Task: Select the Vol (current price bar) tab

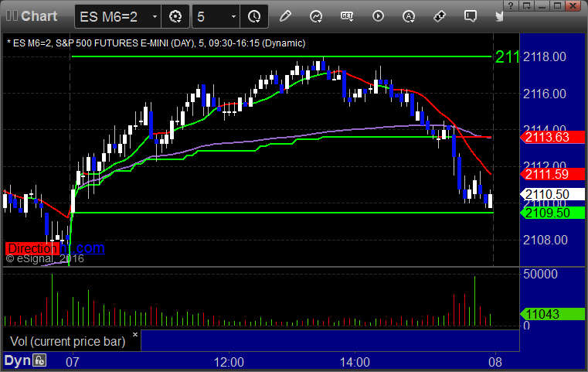Action: tap(67, 341)
